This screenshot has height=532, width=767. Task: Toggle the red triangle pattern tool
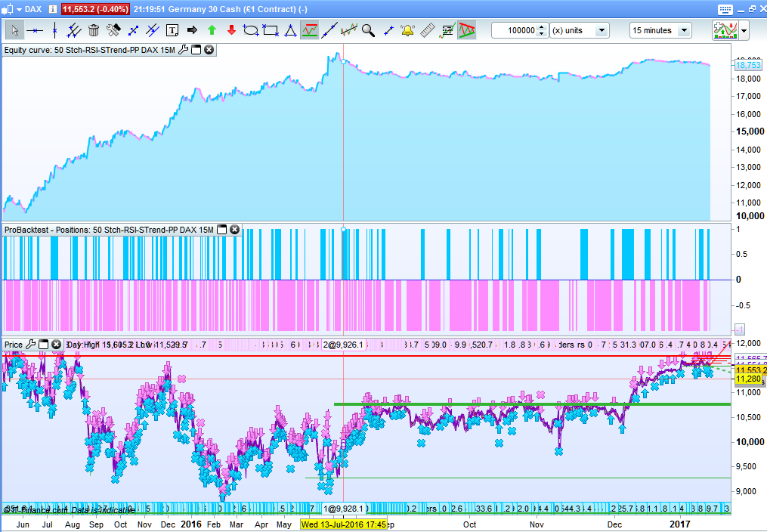tap(467, 30)
